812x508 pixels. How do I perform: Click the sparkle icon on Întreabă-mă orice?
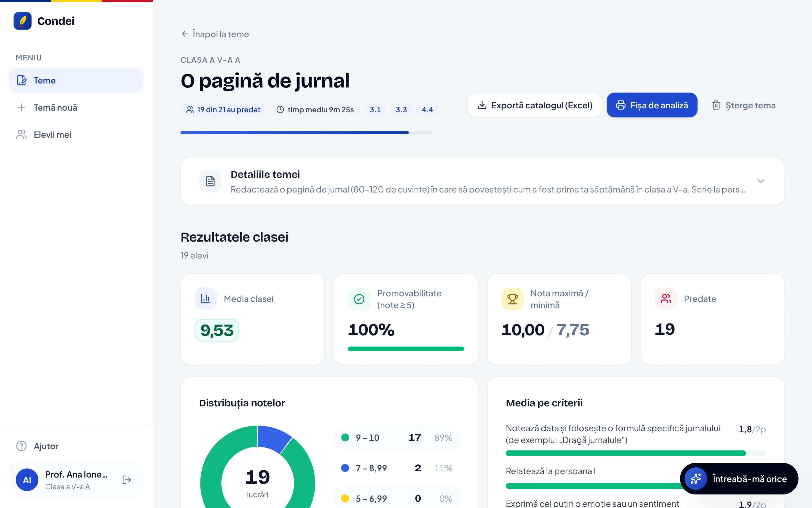coord(696,478)
